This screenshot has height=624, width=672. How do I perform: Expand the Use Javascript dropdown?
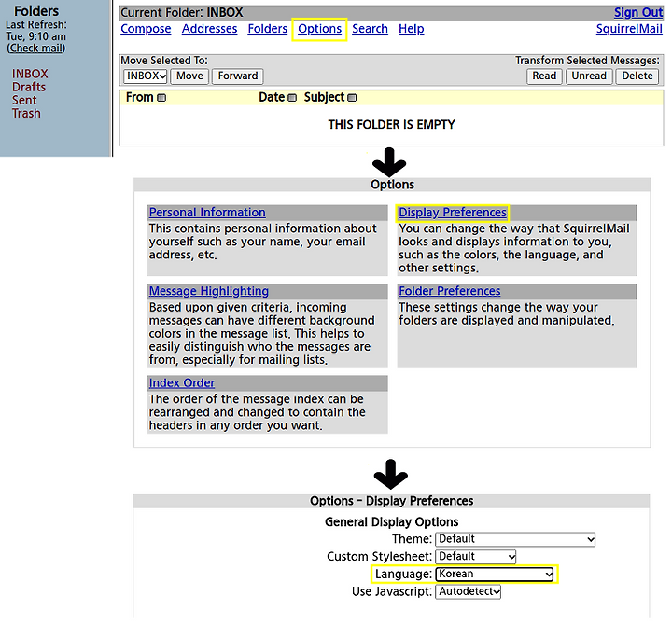pyautogui.click(x=468, y=592)
